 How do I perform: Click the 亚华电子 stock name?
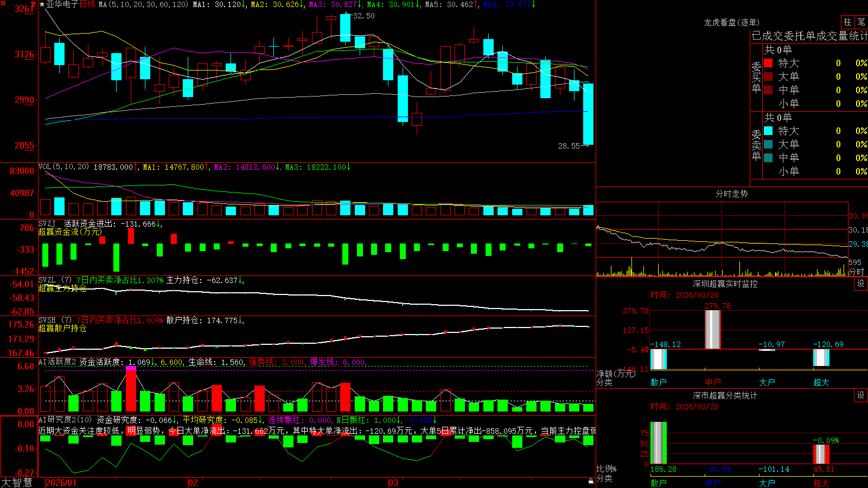click(62, 4)
